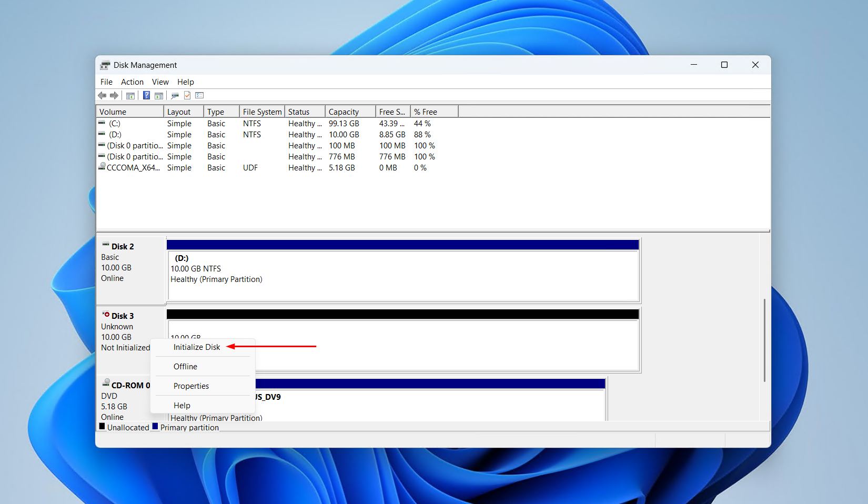This screenshot has height=504, width=868.
Task: Sort by the Volume column header
Action: (x=130, y=112)
